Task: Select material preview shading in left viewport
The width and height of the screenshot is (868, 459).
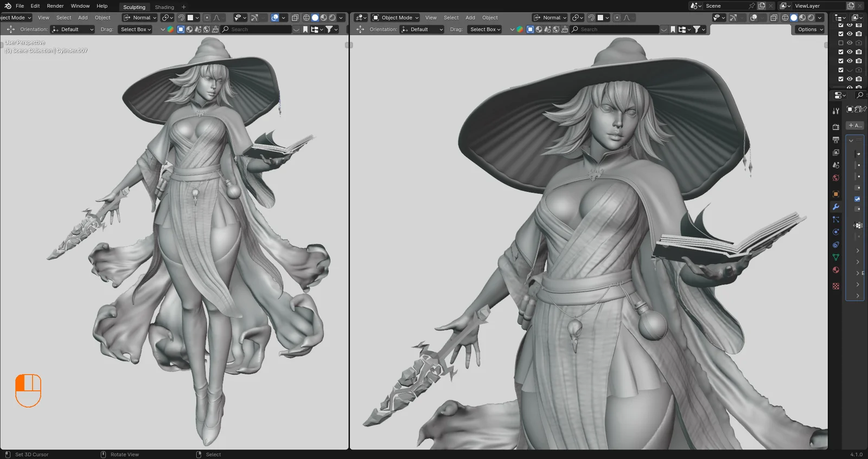Action: pos(324,18)
